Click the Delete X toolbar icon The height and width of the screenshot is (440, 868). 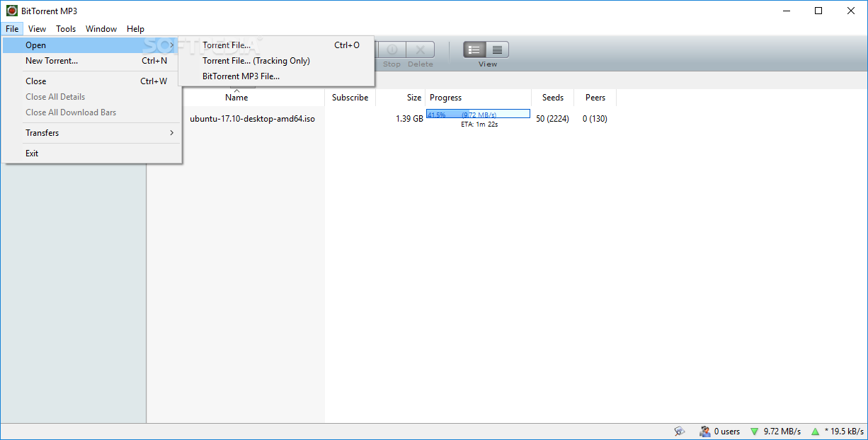pos(420,50)
